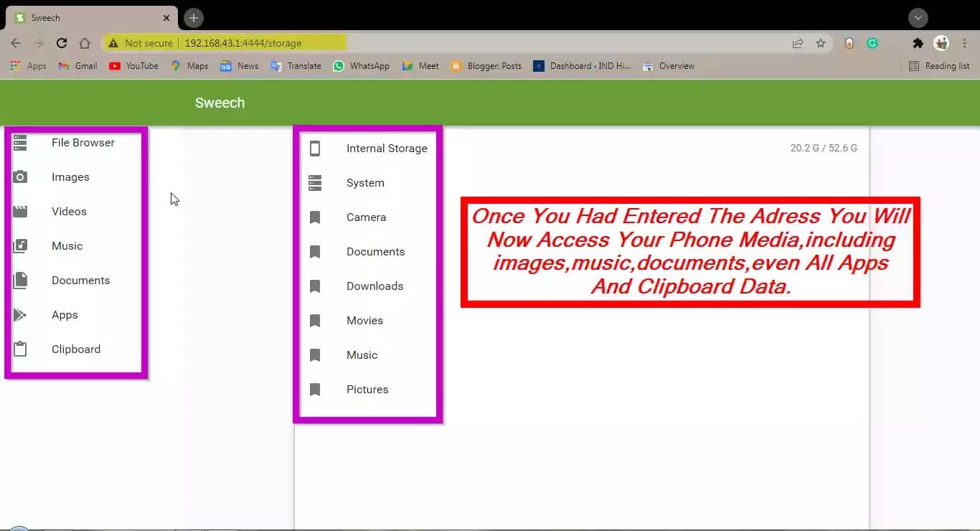This screenshot has height=531, width=980.
Task: Click the Documents file icon in sidebar
Action: pos(20,281)
